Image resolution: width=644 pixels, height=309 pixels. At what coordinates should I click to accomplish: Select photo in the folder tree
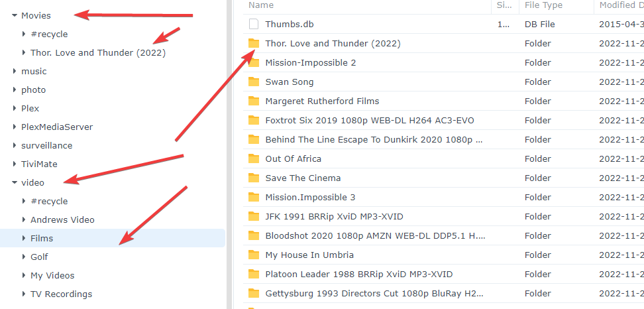(34, 90)
